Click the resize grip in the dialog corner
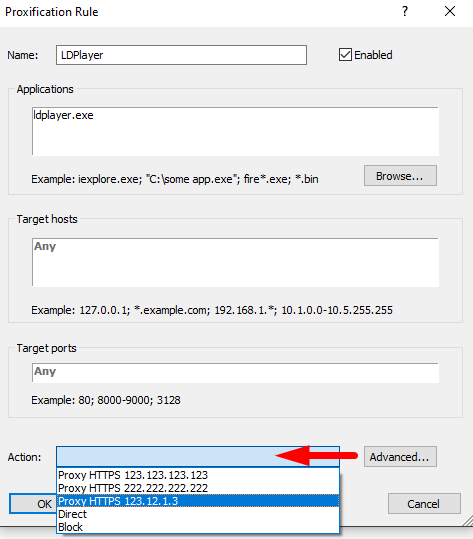This screenshot has height=539, width=473. [468, 521]
